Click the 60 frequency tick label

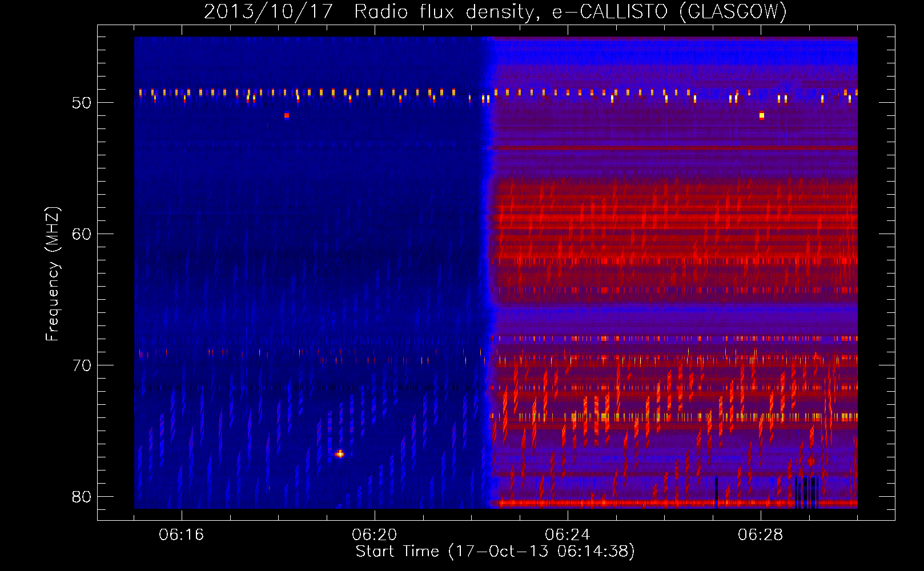(x=82, y=234)
